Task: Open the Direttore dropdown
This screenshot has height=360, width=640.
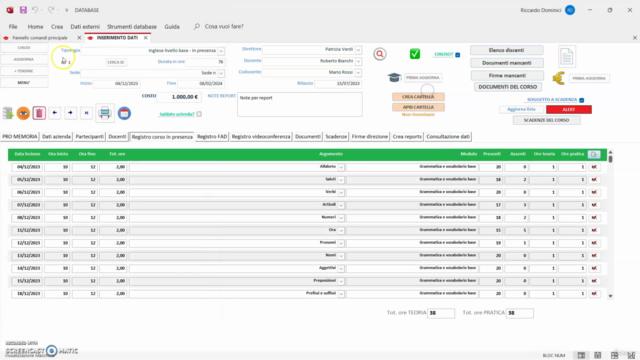Action: point(358,50)
